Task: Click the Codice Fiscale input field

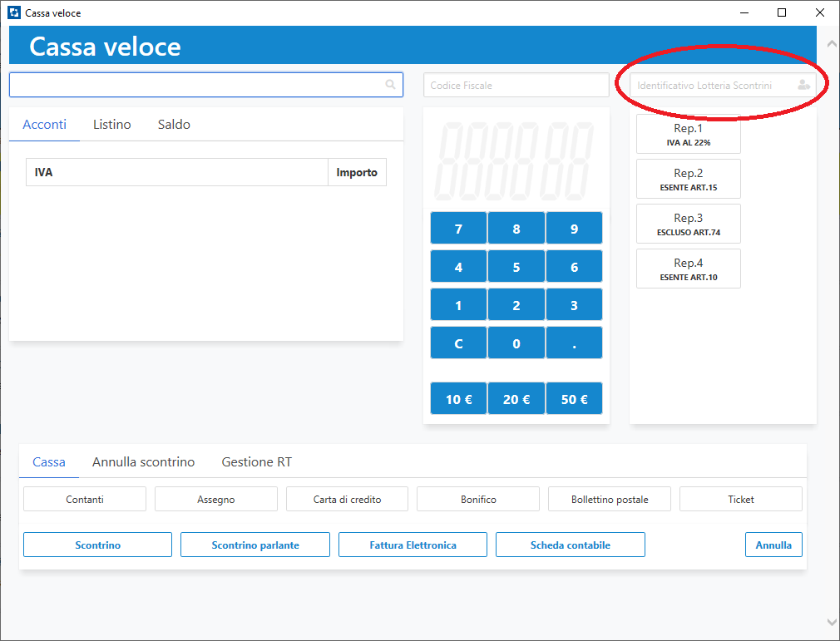Action: 516,86
